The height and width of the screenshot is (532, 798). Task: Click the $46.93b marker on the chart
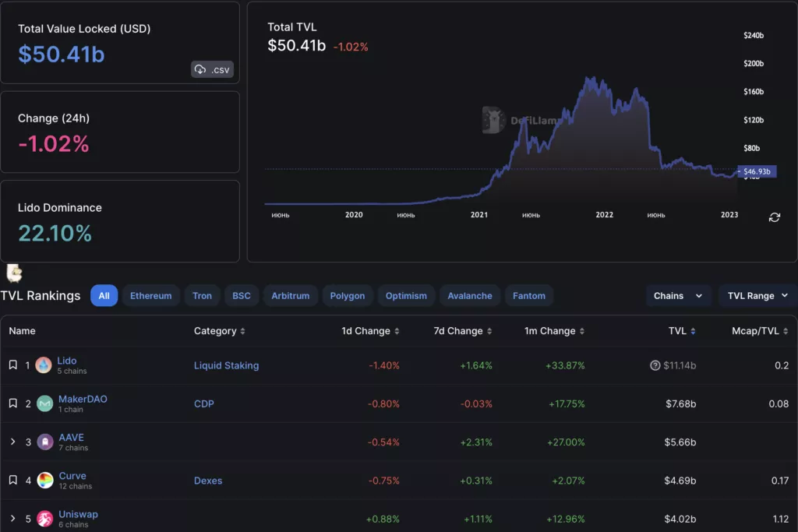click(x=756, y=171)
